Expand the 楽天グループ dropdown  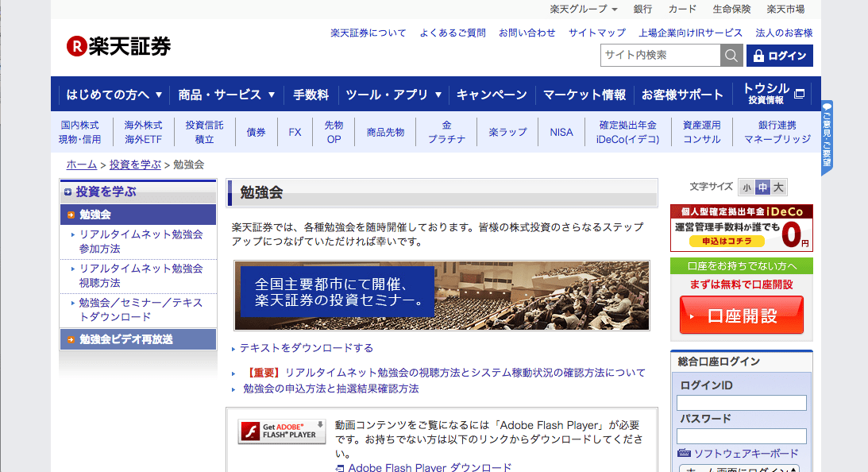(x=584, y=10)
